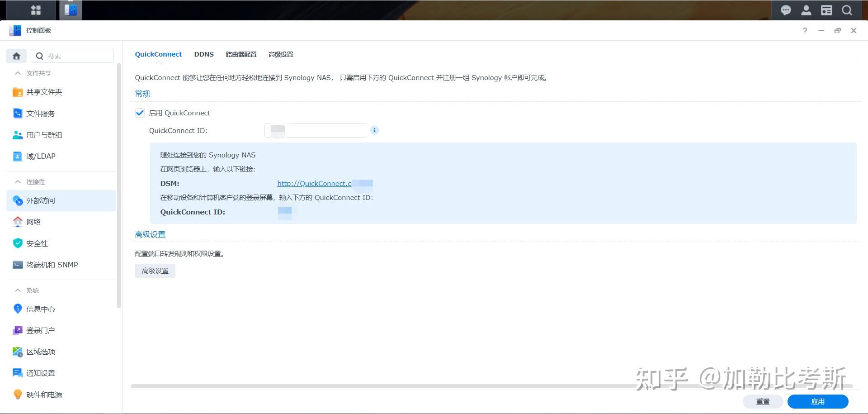The height and width of the screenshot is (414, 868).
Task: Open the widgets panel icon
Action: click(x=826, y=10)
